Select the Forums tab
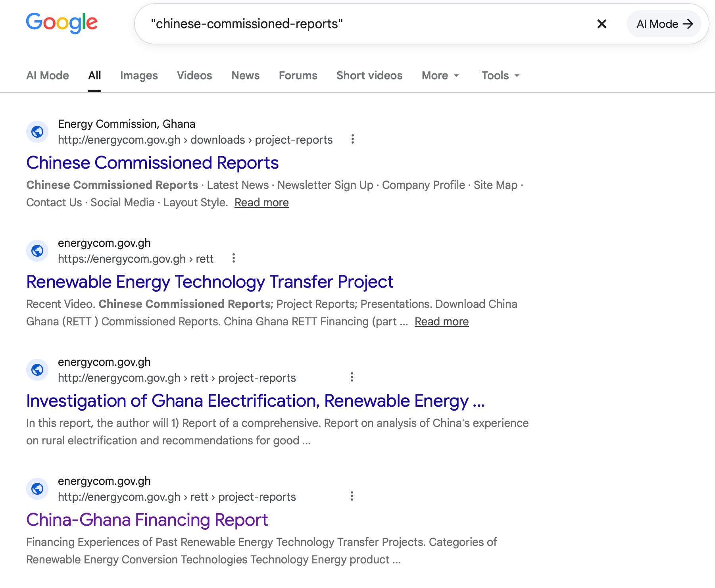The image size is (715, 588). [x=298, y=75]
